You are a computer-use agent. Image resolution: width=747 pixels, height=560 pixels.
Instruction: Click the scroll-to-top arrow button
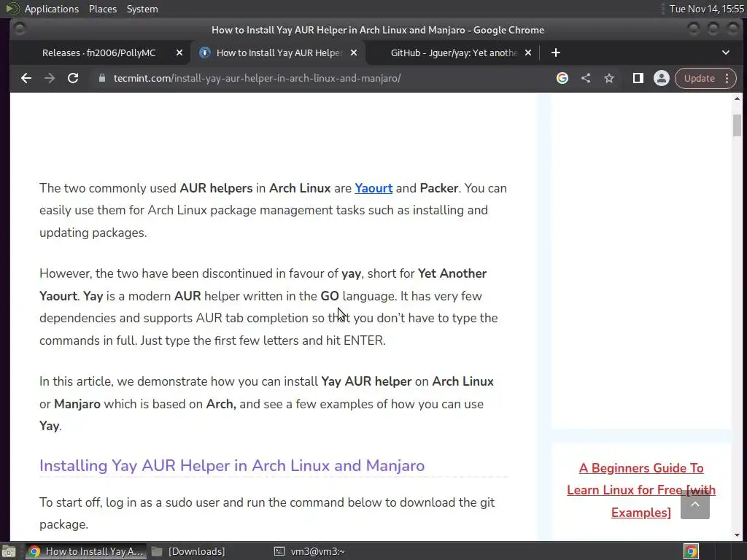pos(695,505)
